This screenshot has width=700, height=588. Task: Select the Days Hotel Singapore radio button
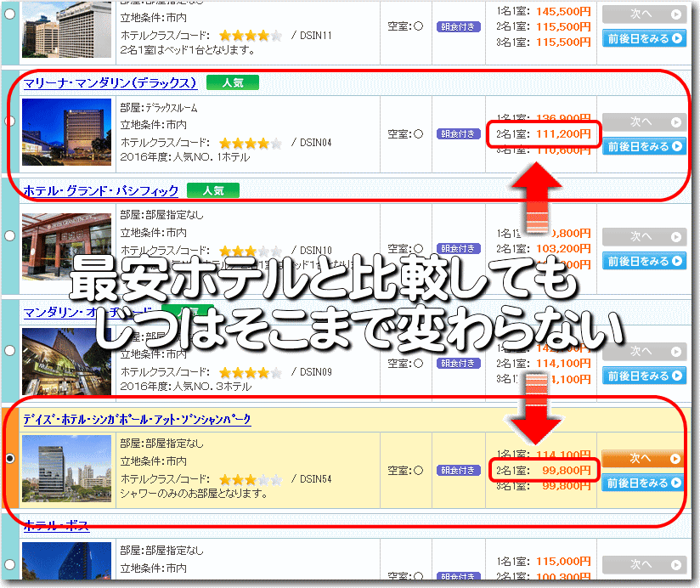click(10, 459)
